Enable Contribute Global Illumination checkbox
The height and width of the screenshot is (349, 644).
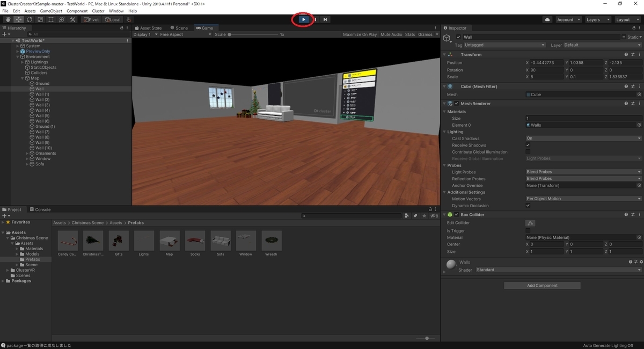528,152
